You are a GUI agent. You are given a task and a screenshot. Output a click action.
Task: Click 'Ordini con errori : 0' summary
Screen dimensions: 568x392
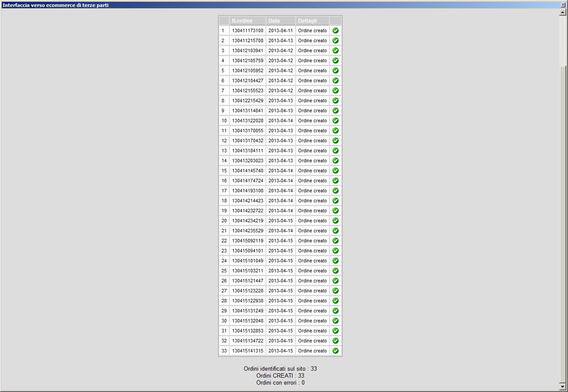[x=280, y=382]
